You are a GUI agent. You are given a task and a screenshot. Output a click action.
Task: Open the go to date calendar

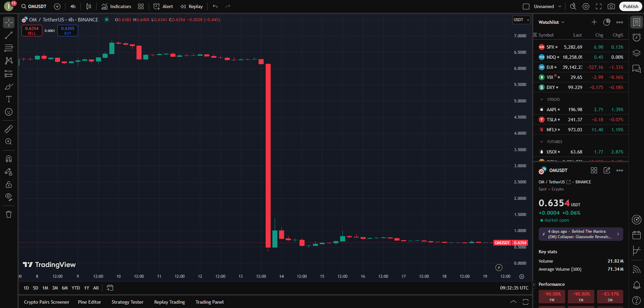pyautogui.click(x=110, y=288)
